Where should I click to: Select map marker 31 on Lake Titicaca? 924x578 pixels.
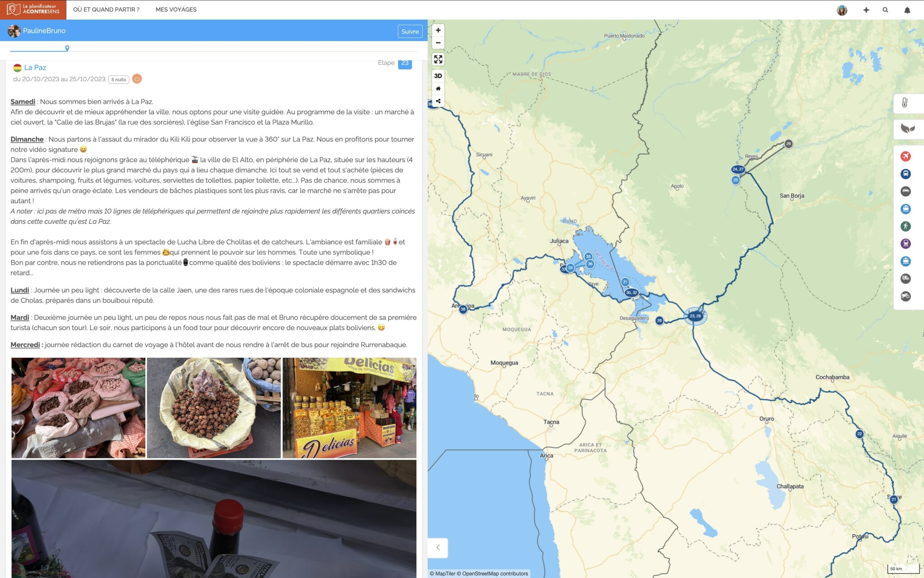[625, 282]
